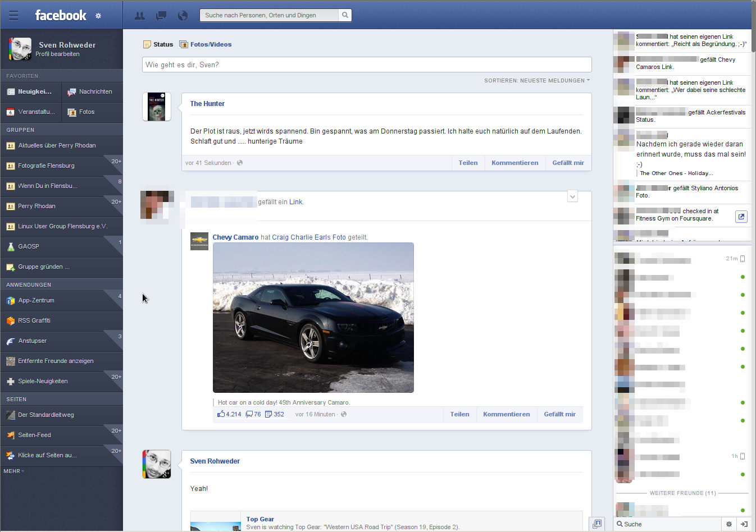Expand MEHR in left sidebar

point(14,471)
